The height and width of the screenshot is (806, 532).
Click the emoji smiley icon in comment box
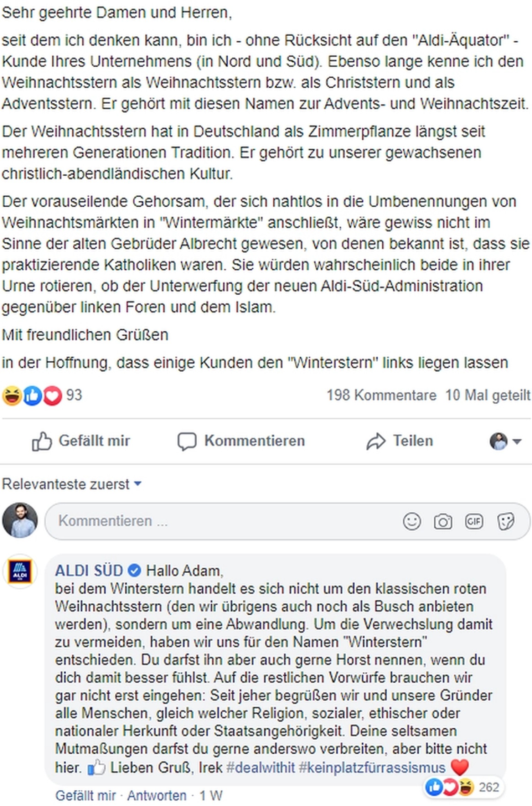coord(412,521)
